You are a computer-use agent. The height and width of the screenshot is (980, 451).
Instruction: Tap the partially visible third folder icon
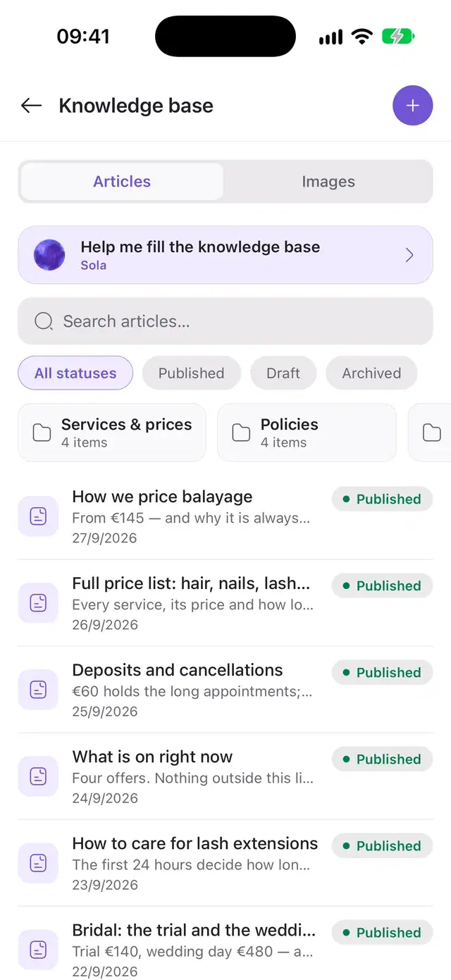[432, 433]
